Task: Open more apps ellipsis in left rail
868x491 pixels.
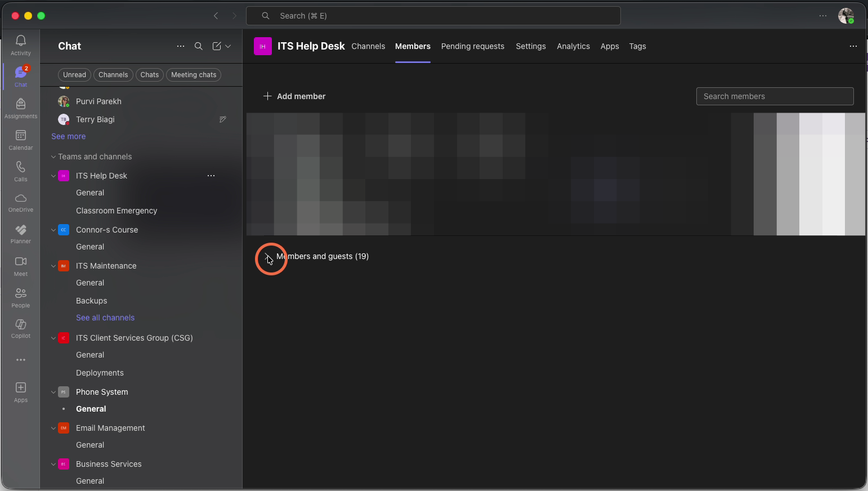Action: (21, 360)
